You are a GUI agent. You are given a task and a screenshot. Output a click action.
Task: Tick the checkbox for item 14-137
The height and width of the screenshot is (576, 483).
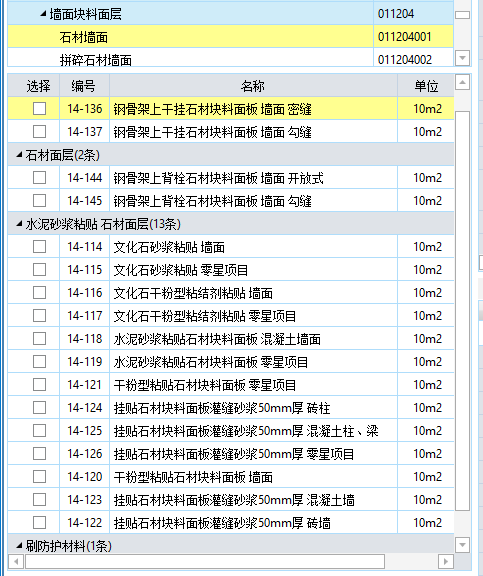39,132
